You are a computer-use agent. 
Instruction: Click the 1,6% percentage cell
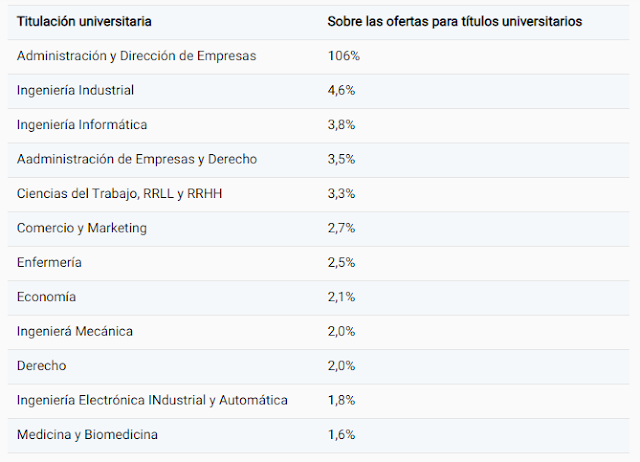[341, 435]
